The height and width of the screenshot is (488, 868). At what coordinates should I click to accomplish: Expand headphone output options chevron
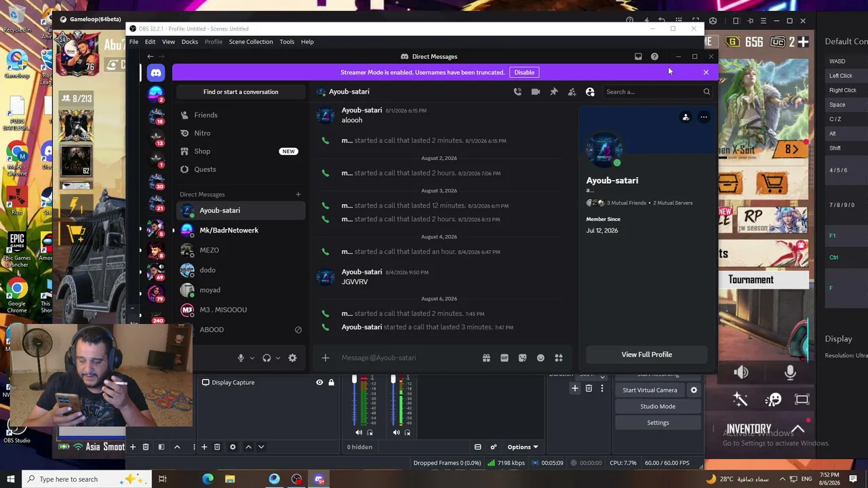pos(277,358)
